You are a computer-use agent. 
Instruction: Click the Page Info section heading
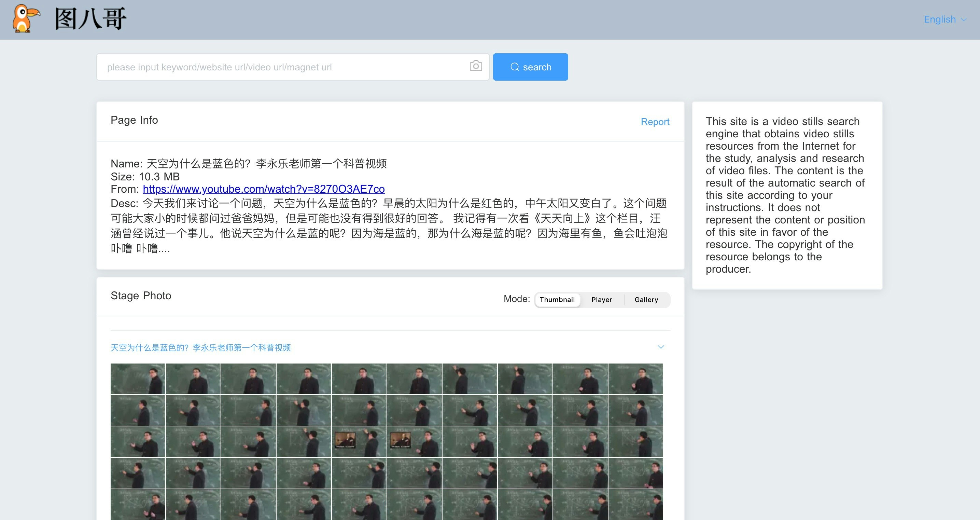pos(134,120)
